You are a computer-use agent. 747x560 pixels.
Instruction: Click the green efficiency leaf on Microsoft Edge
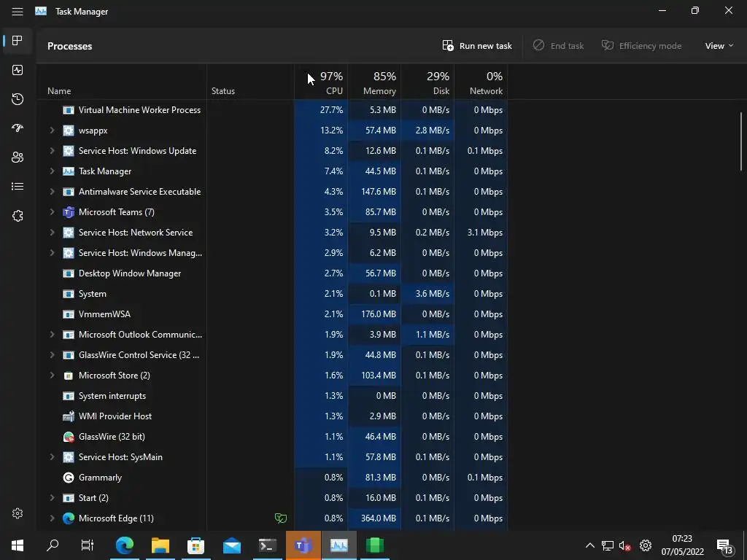281,518
